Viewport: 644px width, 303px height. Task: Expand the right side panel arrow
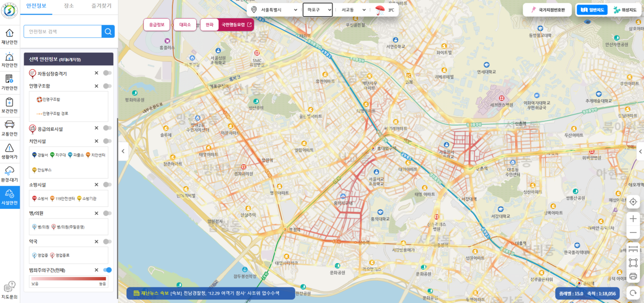point(640,151)
